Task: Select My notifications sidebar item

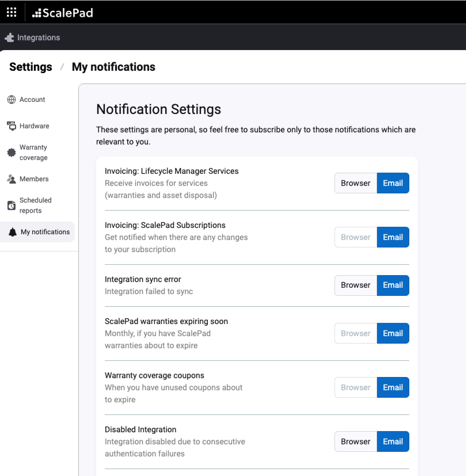Action: click(x=37, y=232)
